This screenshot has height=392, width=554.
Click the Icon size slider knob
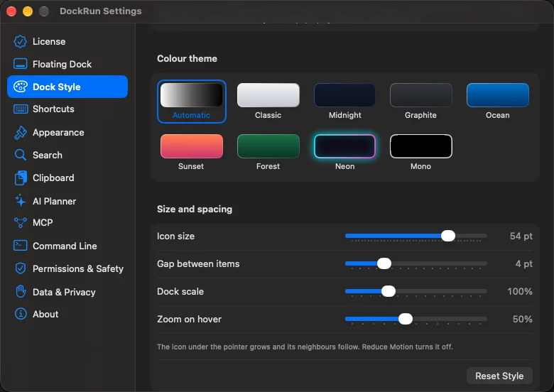(x=448, y=236)
